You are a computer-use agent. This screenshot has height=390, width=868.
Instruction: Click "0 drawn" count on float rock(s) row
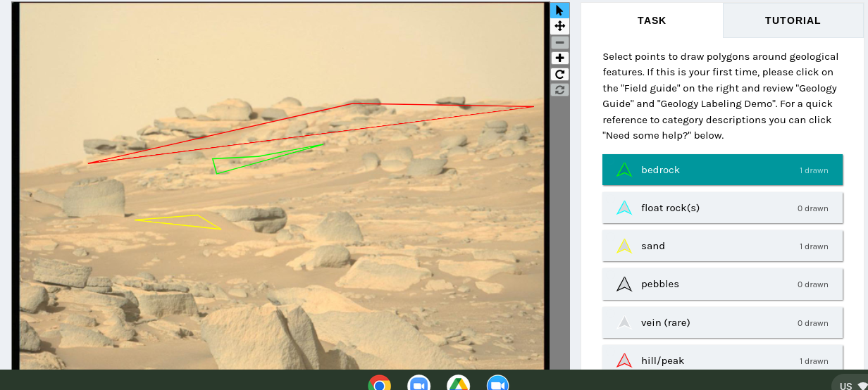pyautogui.click(x=813, y=208)
